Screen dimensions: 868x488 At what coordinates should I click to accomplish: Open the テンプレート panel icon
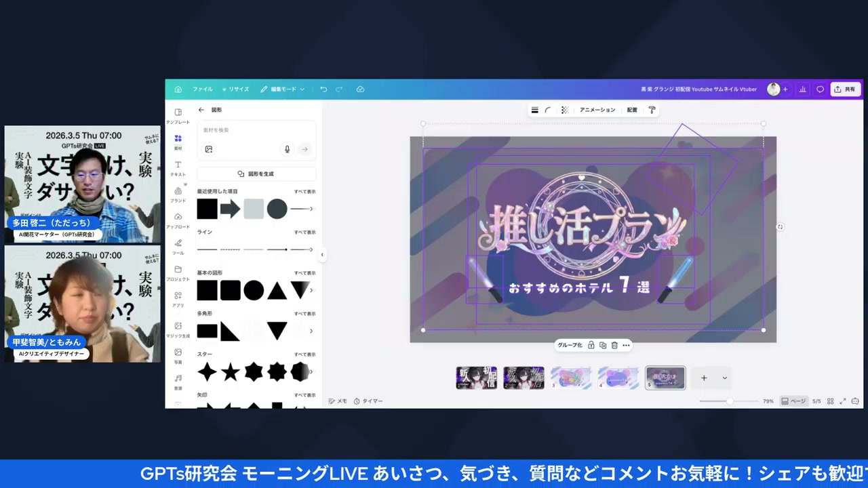(178, 113)
